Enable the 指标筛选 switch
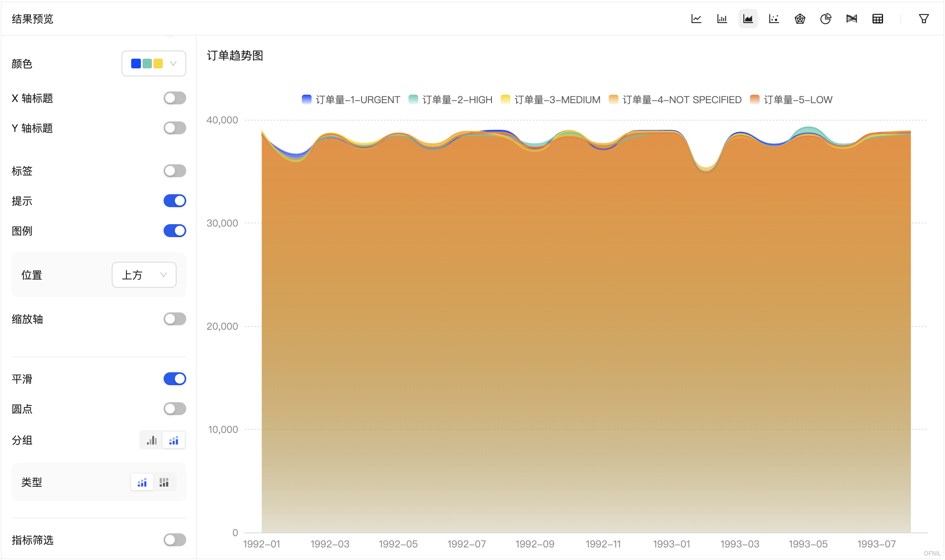 point(175,540)
